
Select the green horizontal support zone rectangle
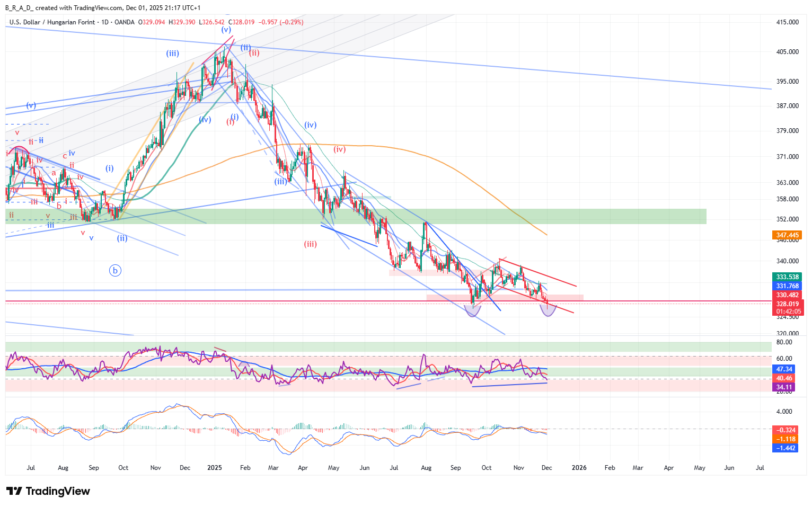(424, 216)
